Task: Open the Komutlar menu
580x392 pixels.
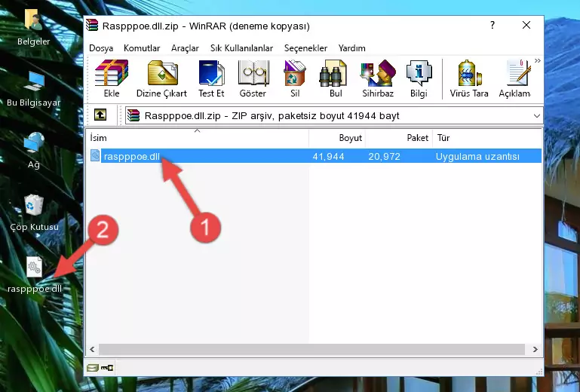Action: point(142,48)
